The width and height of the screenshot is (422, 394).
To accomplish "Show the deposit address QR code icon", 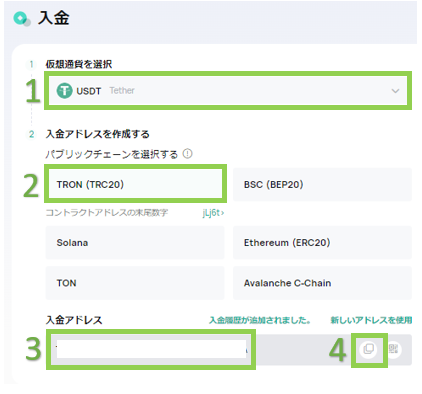I will pyautogui.click(x=394, y=349).
